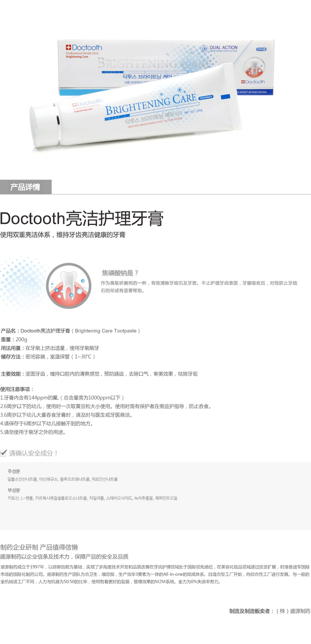Click the heading 制药企业研制 产品值得信懒

click(39, 547)
